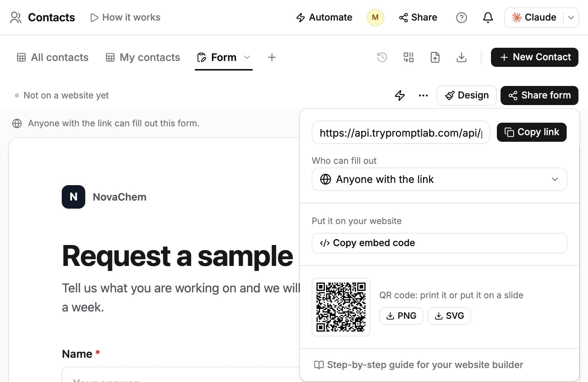
Task: Switch to the My contacts tab
Action: pyautogui.click(x=143, y=57)
